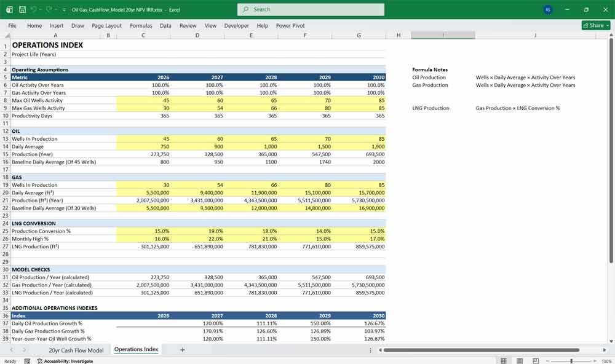Screen dimensions: 615x364
Task: Open the Customize Quick Access Toolbar dropdown
Action: 64,9
